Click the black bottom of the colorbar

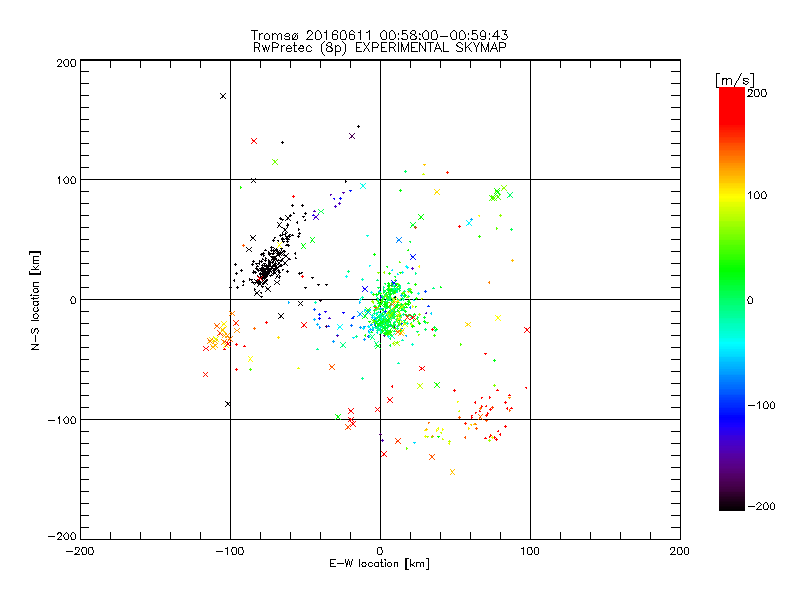(732, 503)
